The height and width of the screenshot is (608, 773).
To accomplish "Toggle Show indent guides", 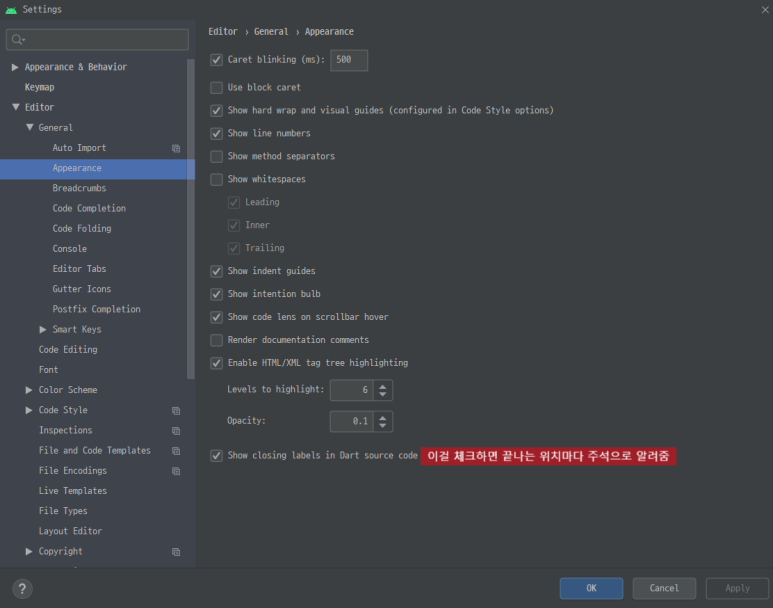I will click(x=216, y=271).
